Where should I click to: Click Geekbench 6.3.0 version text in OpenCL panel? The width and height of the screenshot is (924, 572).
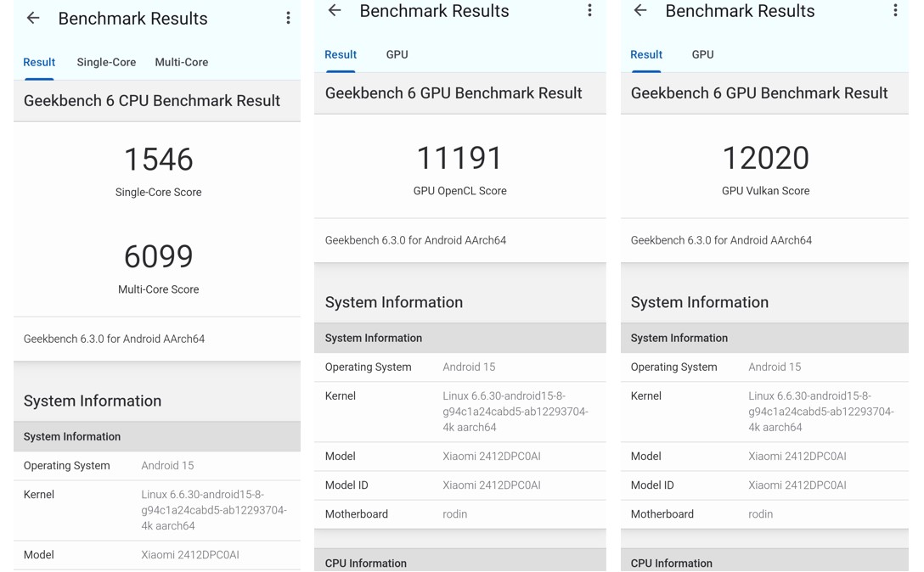tap(415, 240)
